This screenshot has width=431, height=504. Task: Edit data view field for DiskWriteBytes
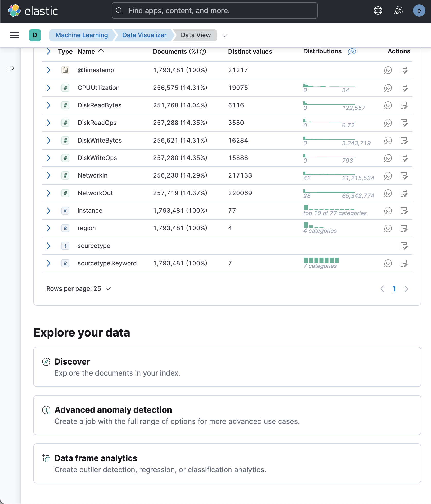pos(404,141)
